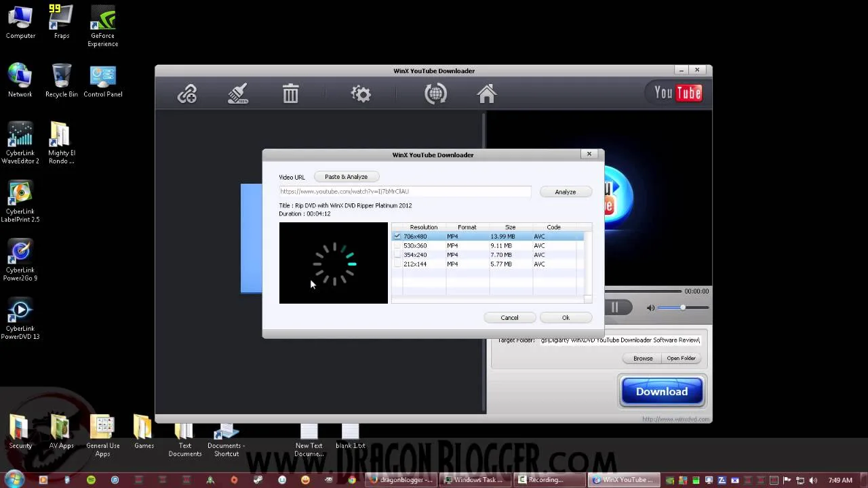Click the Resolution column header

[x=424, y=227]
